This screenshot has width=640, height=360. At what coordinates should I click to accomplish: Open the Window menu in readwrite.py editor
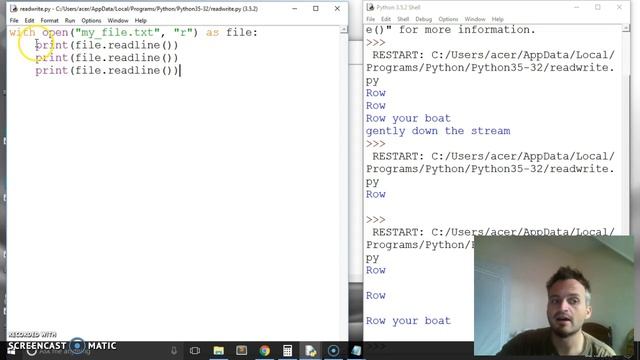118,20
